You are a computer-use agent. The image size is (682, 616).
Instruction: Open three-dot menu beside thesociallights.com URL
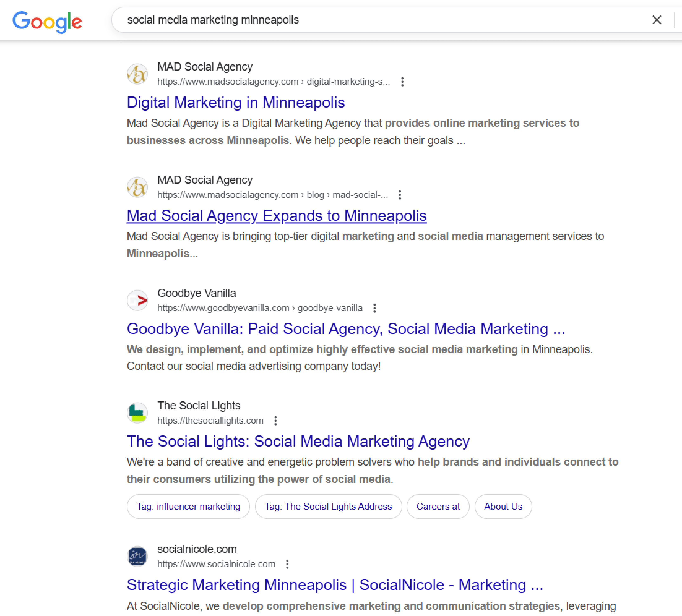(x=275, y=421)
